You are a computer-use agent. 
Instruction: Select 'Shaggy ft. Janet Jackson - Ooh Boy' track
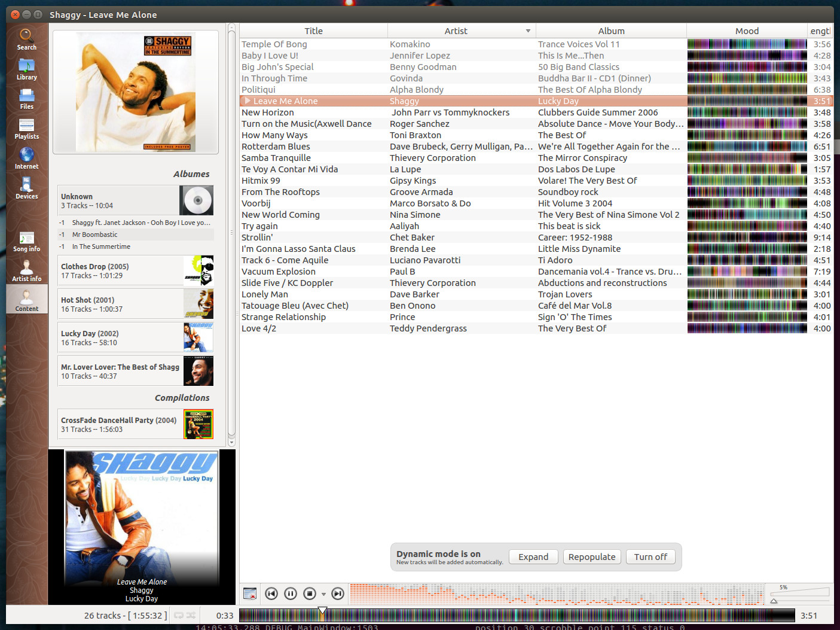[136, 223]
